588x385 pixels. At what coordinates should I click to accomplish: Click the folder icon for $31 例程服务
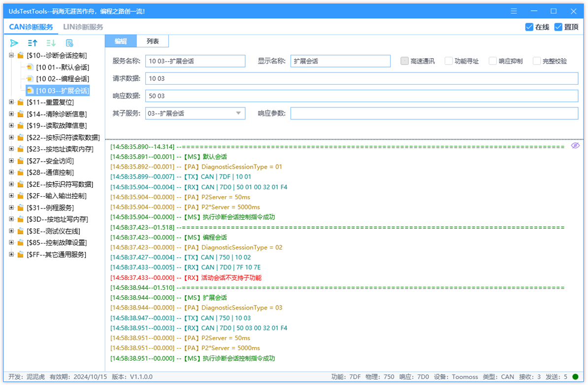(x=21, y=208)
